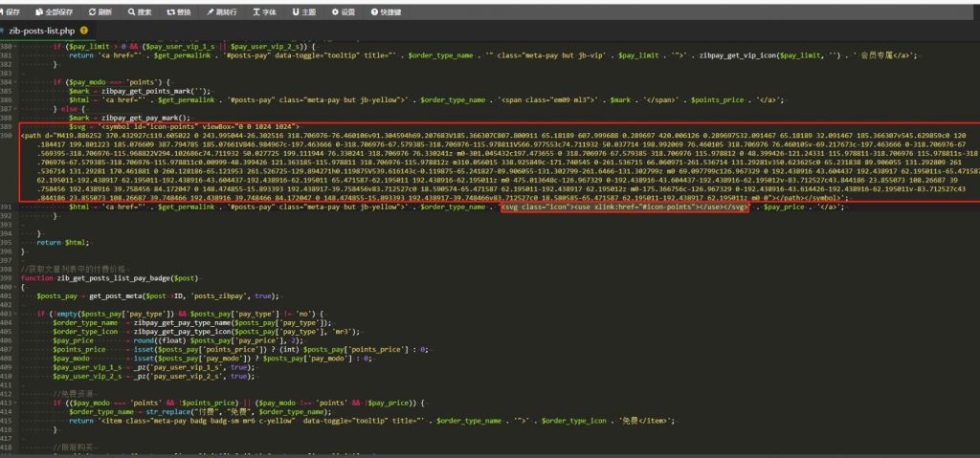Click line number 381 in the gutter
Screen dimensions: 980x458
tap(7, 55)
